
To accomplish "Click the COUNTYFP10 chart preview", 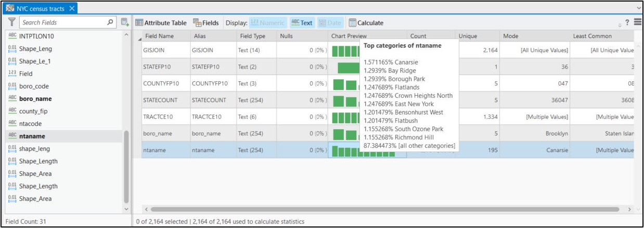I will pyautogui.click(x=345, y=84).
